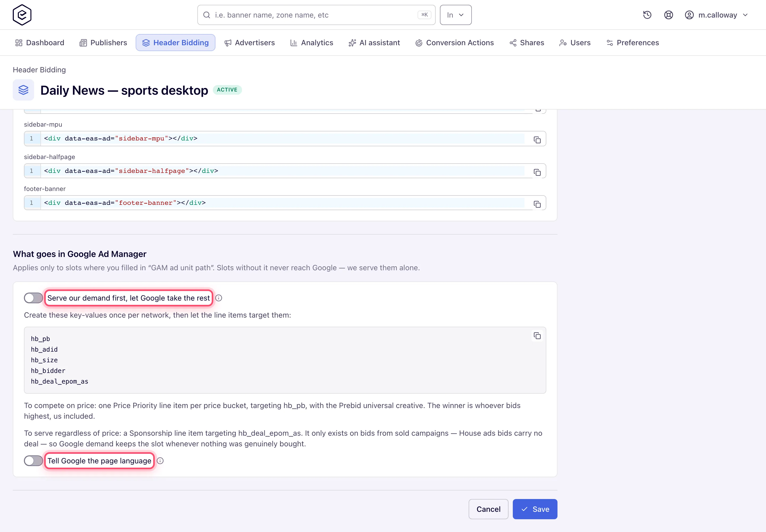Open the history clock icon

[647, 15]
